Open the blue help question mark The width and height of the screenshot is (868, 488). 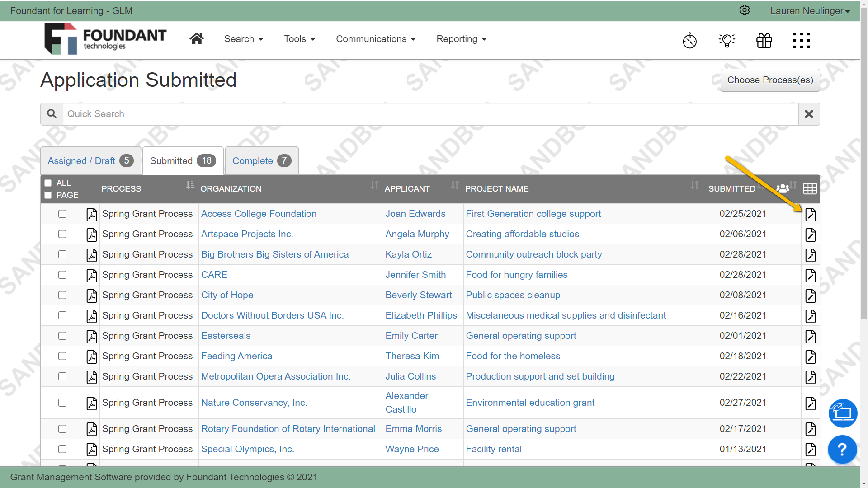click(x=842, y=449)
